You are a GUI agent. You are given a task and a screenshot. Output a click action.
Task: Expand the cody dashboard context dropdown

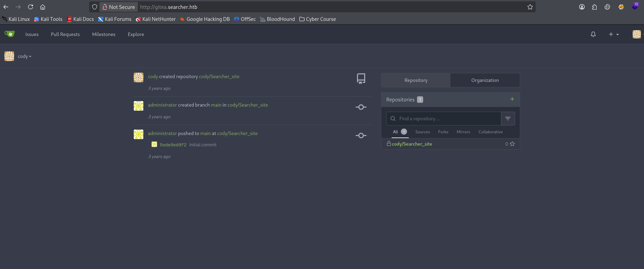pyautogui.click(x=24, y=56)
